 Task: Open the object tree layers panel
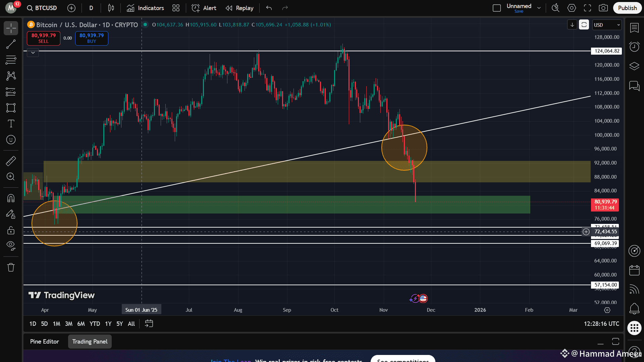(634, 66)
